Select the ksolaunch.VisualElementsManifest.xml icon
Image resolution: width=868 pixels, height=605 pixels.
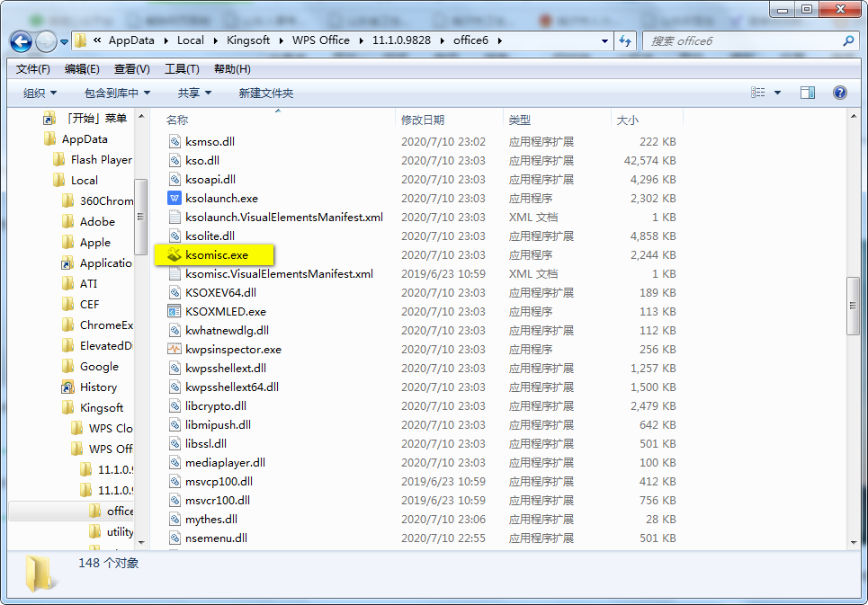pyautogui.click(x=174, y=217)
